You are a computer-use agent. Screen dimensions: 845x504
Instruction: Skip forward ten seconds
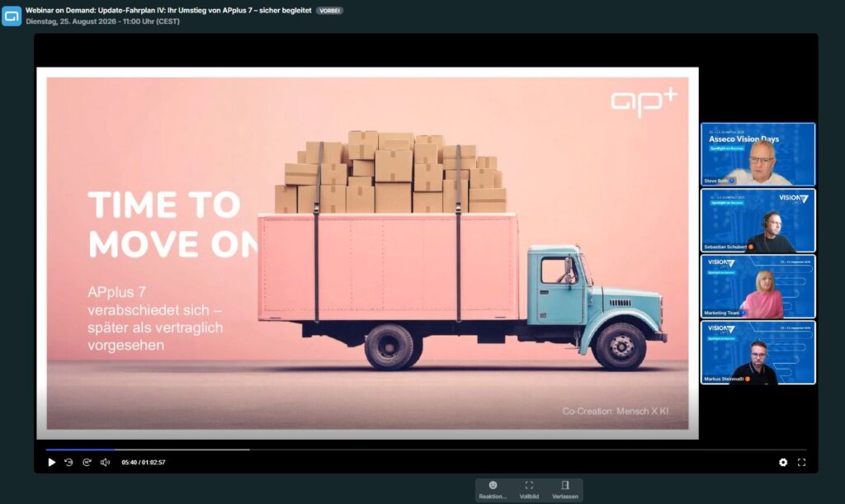(87, 463)
